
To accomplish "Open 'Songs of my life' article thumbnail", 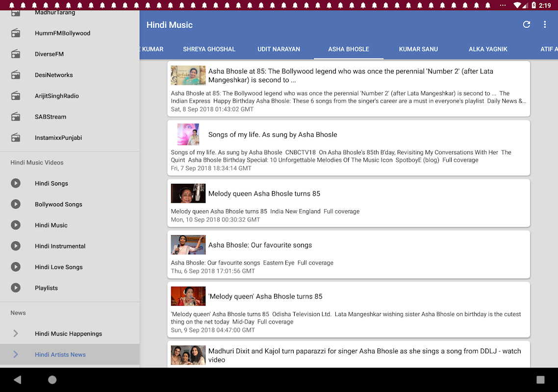I will [x=188, y=134].
